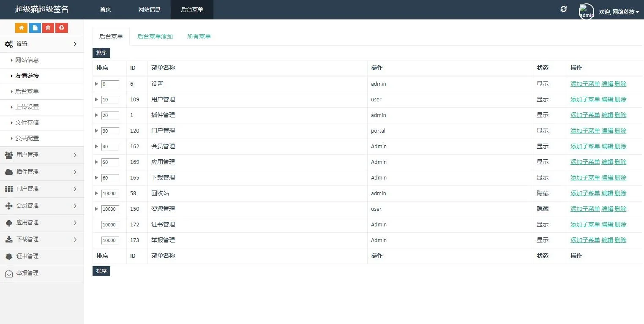This screenshot has width=644, height=324.
Task: Click 删除 link for the 举报管理 row
Action: tap(620, 240)
